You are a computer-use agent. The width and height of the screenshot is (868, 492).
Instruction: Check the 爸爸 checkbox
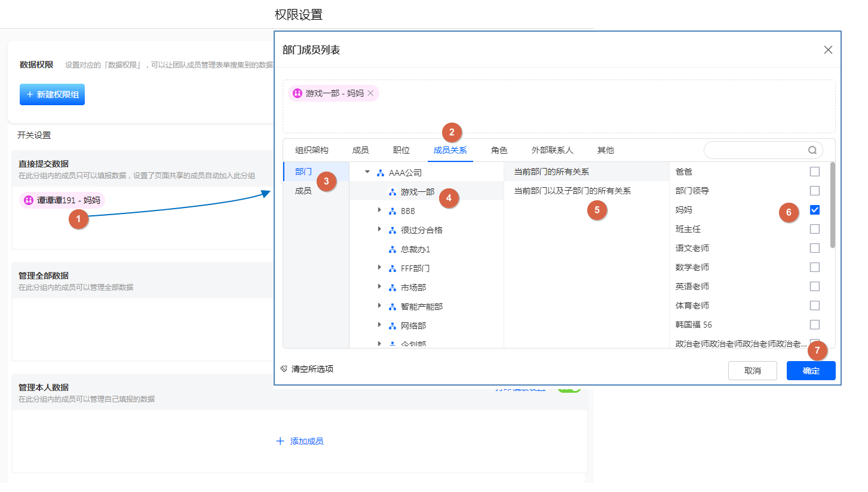coord(815,172)
